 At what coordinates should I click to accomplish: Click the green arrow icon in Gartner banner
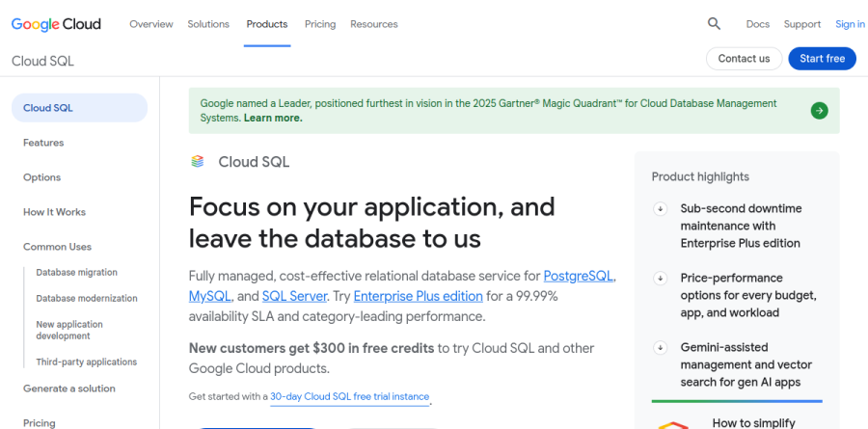pyautogui.click(x=819, y=111)
